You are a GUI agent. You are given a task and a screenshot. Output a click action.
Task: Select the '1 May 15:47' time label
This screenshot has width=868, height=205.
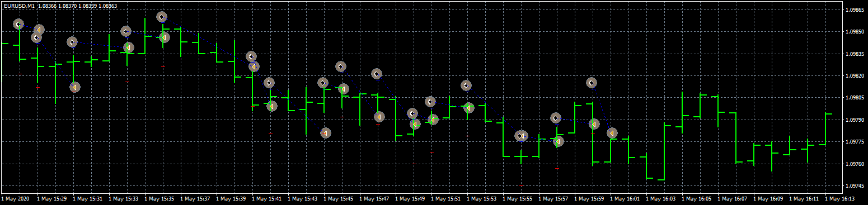(374, 199)
